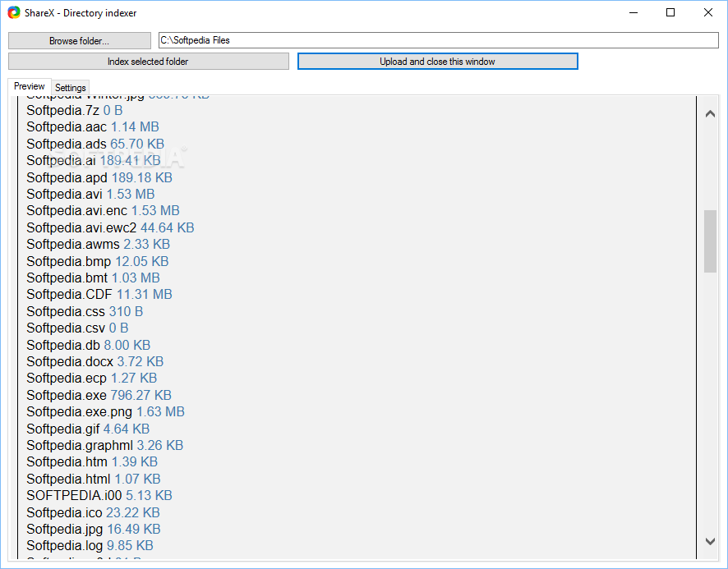Screen dimensions: 728x569
Task: Click the Softpedia.avi.ewc2 line
Action: [110, 228]
